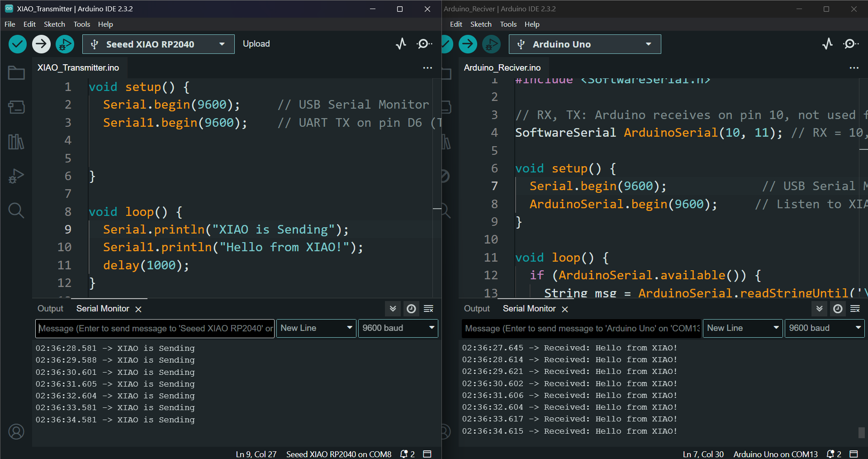Open Serial Plotter in Arduino_Reciver window
Screen dimensions: 868x459
pos(828,44)
